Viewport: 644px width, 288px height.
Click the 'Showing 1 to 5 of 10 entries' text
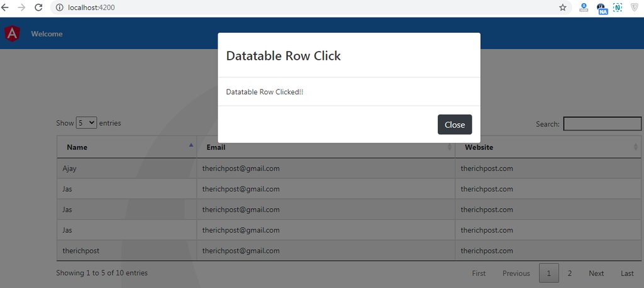coord(102,273)
